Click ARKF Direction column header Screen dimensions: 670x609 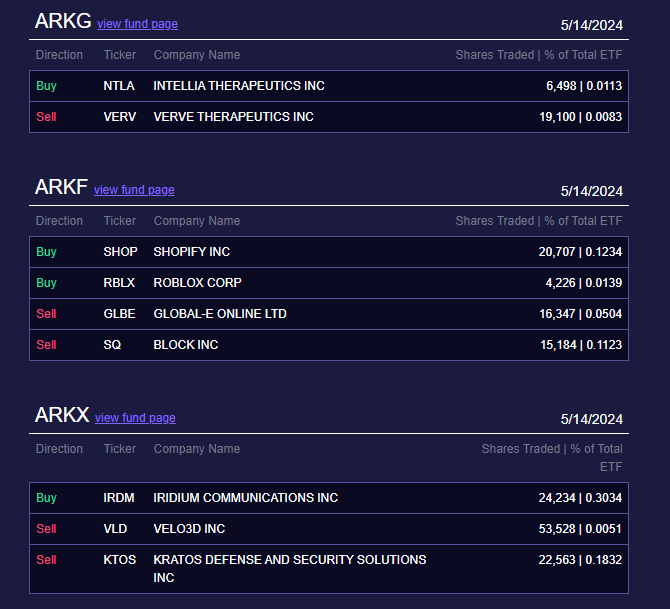(59, 221)
